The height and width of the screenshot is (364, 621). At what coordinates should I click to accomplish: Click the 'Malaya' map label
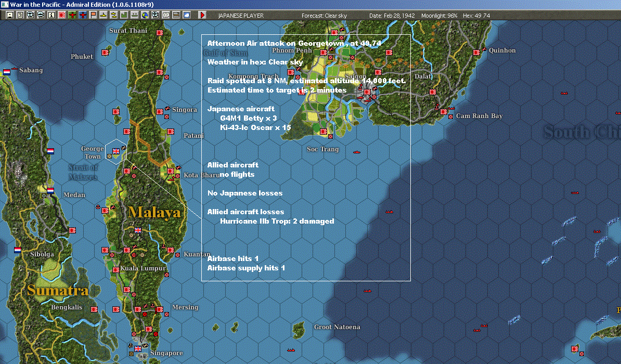pos(154,213)
